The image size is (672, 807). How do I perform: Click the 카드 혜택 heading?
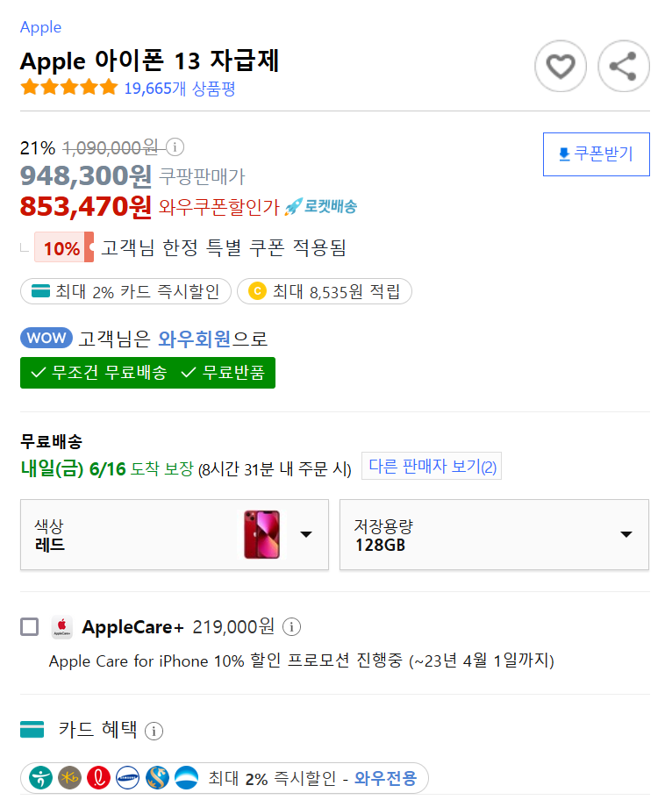[97, 730]
